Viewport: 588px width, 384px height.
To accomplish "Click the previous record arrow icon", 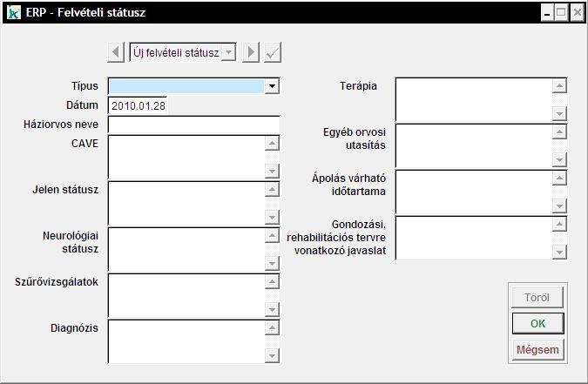I will (x=117, y=53).
